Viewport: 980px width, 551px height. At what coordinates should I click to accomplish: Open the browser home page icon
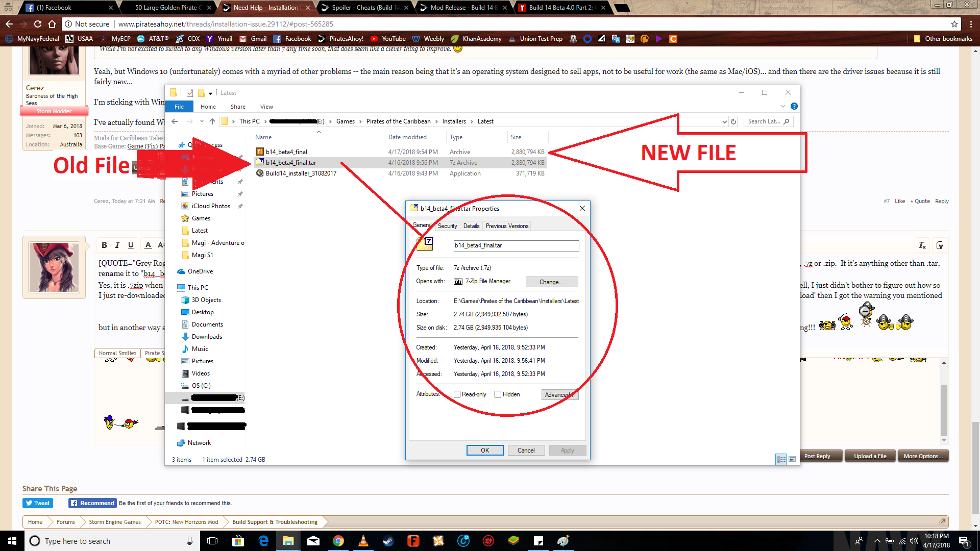point(52,24)
